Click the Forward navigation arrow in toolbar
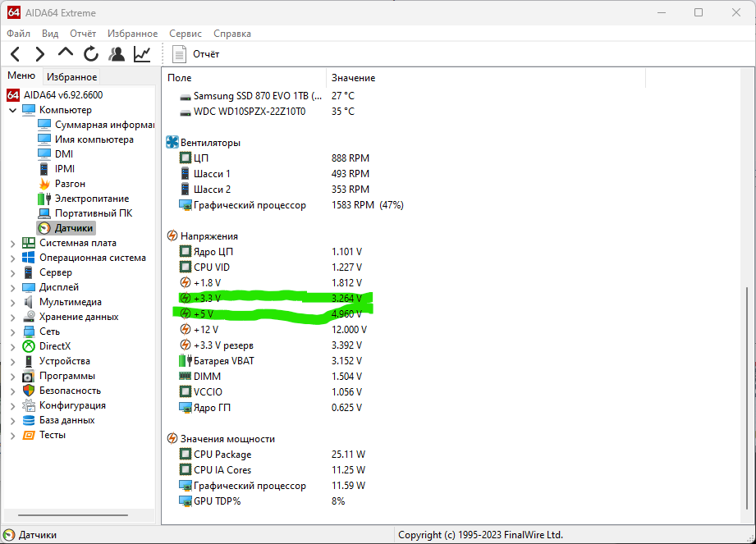 (x=39, y=54)
